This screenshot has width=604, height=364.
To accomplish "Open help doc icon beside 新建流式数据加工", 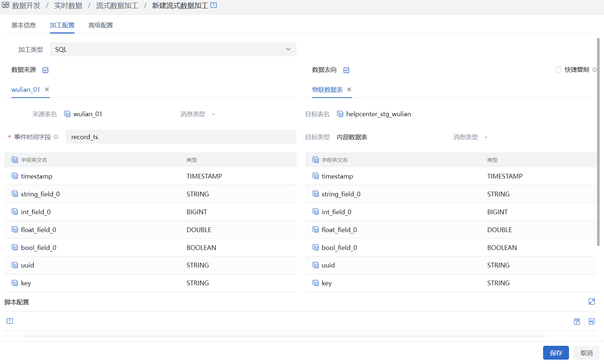I will tap(214, 5).
